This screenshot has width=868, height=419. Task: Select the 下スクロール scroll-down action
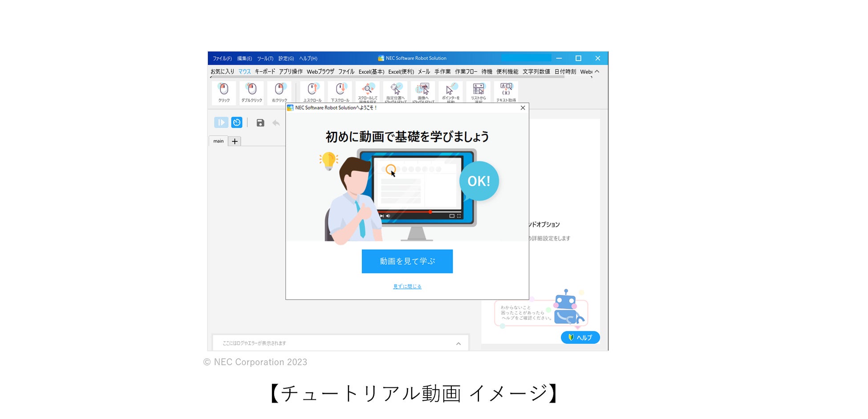coord(340,91)
